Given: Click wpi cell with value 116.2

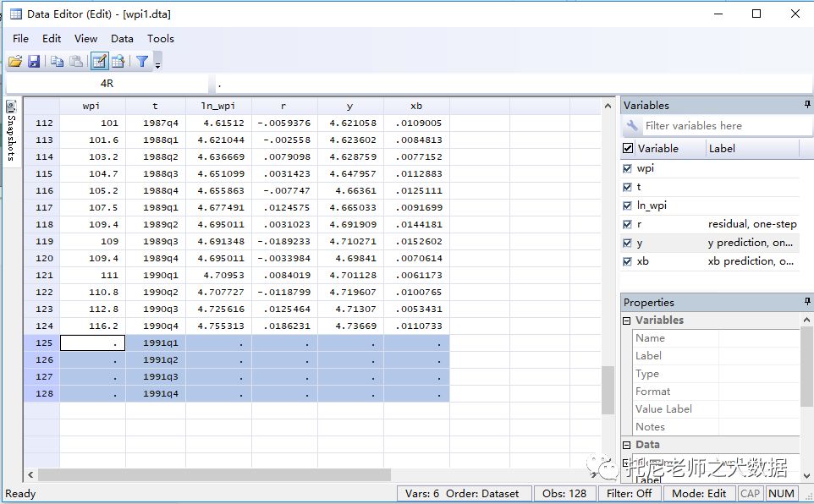Looking at the screenshot, I should click(92, 326).
